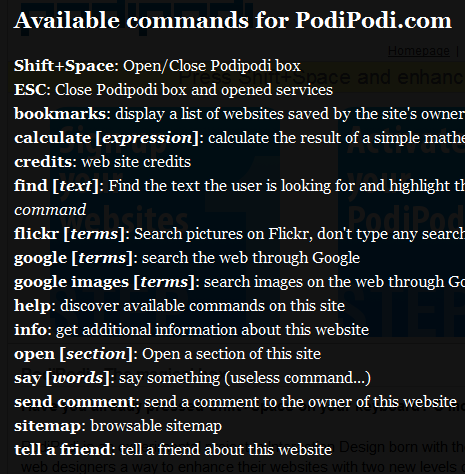The height and width of the screenshot is (474, 465).
Task: Select the calculate [expression] command
Action: point(104,138)
